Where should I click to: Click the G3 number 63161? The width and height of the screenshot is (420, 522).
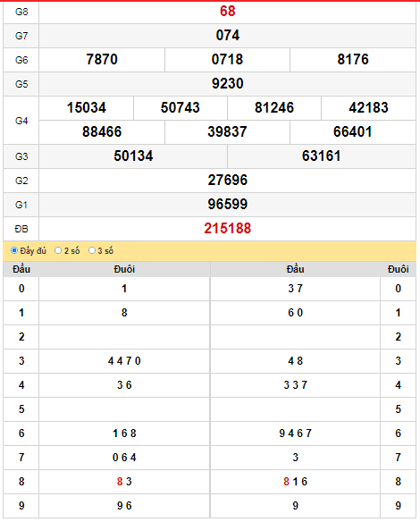click(322, 156)
